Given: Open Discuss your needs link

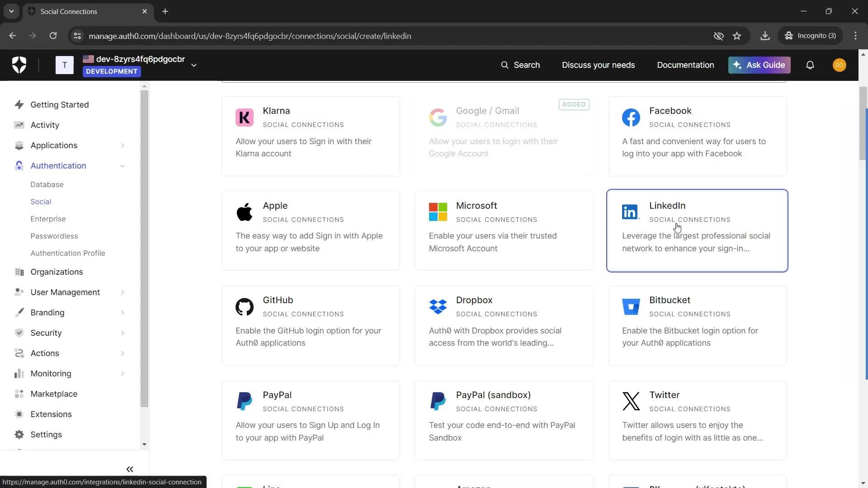Looking at the screenshot, I should (x=598, y=65).
